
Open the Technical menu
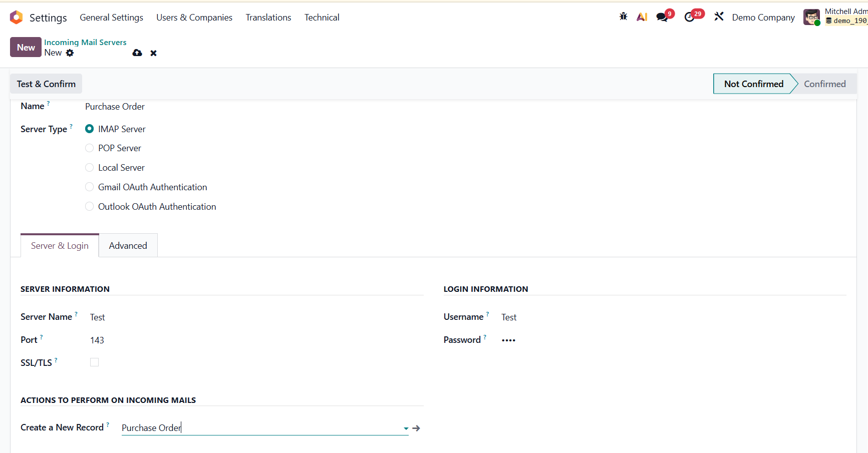[x=322, y=18]
